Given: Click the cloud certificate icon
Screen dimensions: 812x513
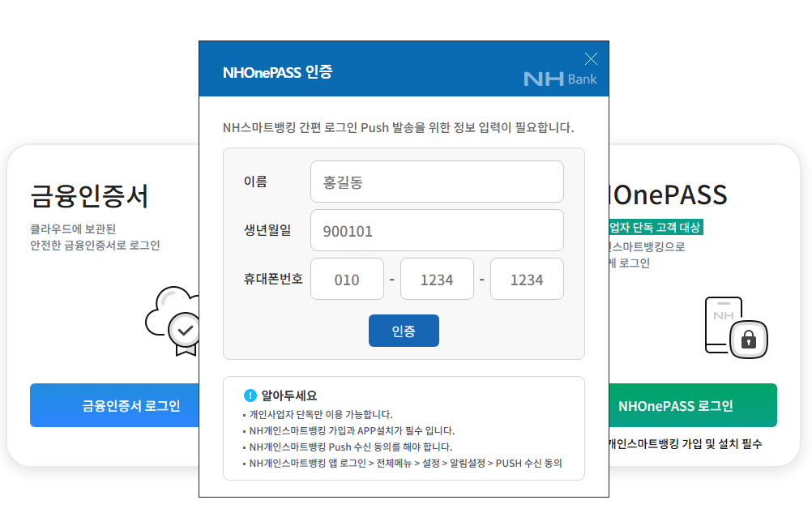Looking at the screenshot, I should (172, 321).
